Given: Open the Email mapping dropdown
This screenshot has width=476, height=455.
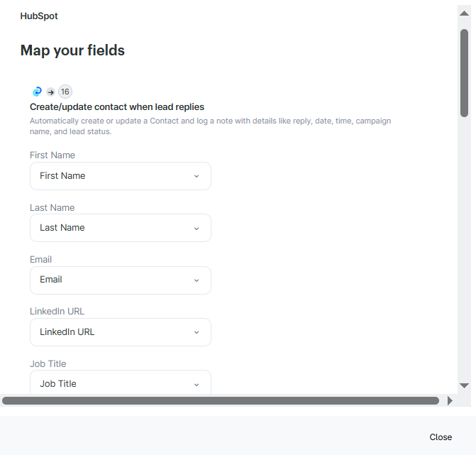Looking at the screenshot, I should pos(120,280).
